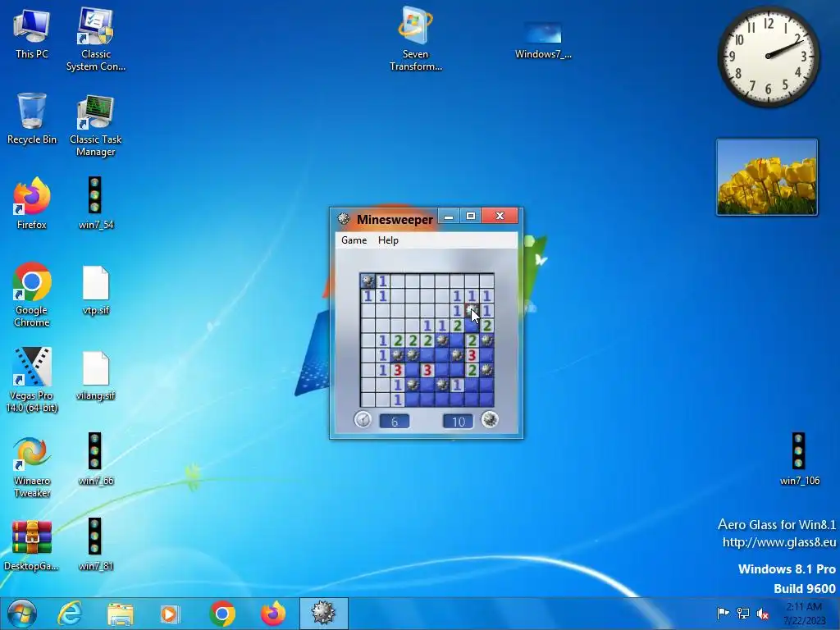
Task: Click the elapsed time value 6
Action: 395,422
